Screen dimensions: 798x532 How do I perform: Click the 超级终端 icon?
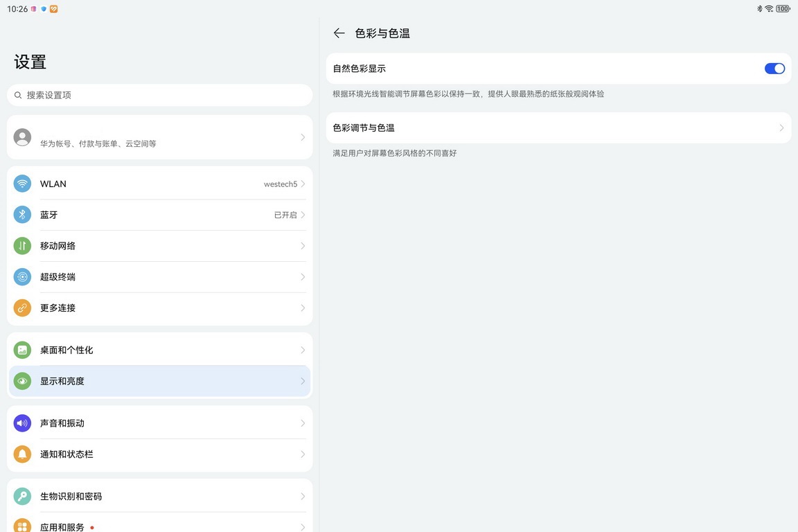22,277
